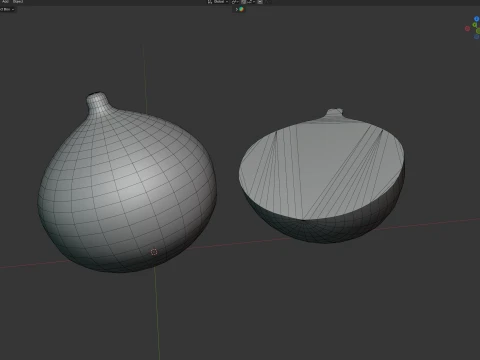The image size is (480, 360).
Task: Select the whole onion mesh
Action: [x=127, y=187]
